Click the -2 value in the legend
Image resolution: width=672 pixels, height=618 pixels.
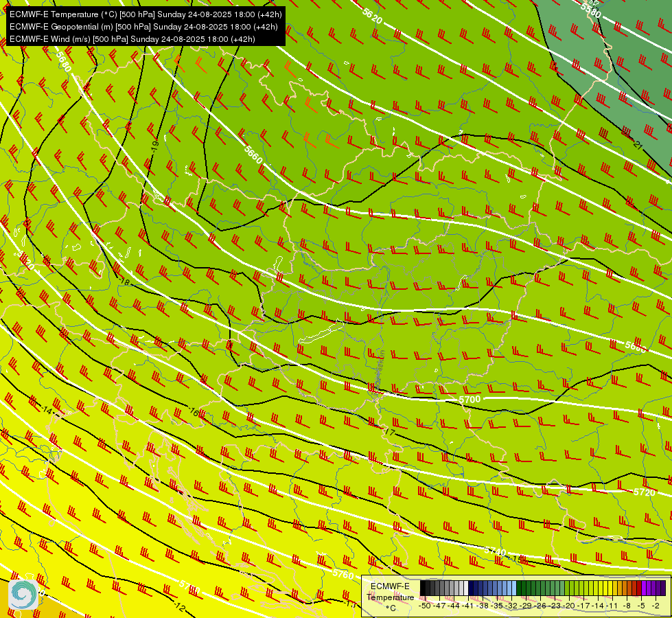(x=656, y=606)
